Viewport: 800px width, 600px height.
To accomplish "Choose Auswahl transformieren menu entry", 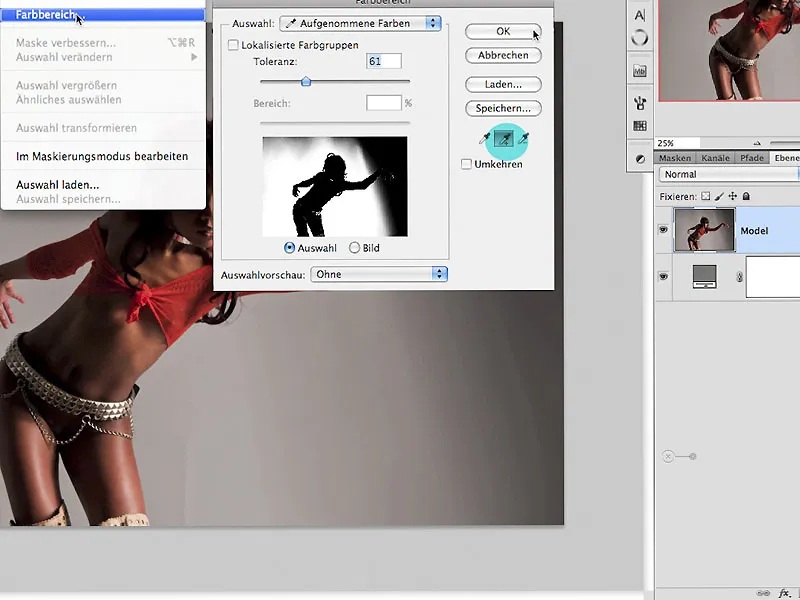I will click(103, 128).
